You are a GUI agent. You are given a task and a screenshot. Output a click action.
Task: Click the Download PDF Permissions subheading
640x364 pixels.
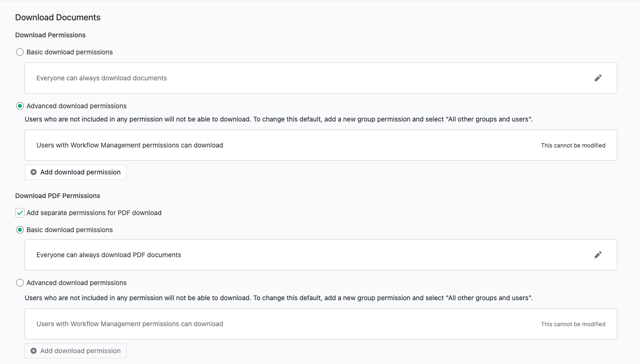point(58,196)
